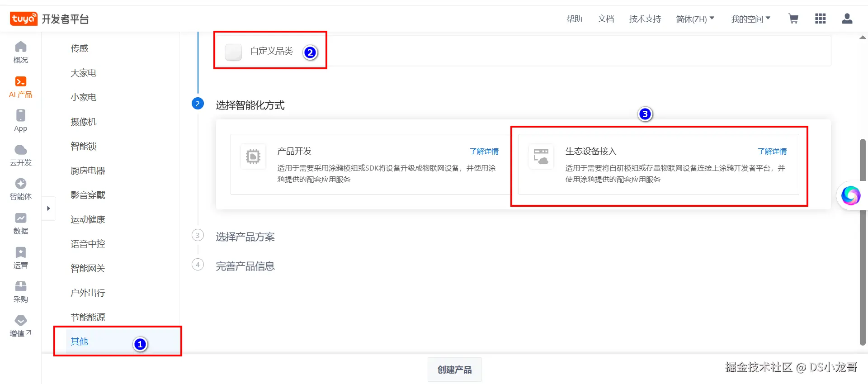
Task: Click the 创建产品 button
Action: click(454, 370)
